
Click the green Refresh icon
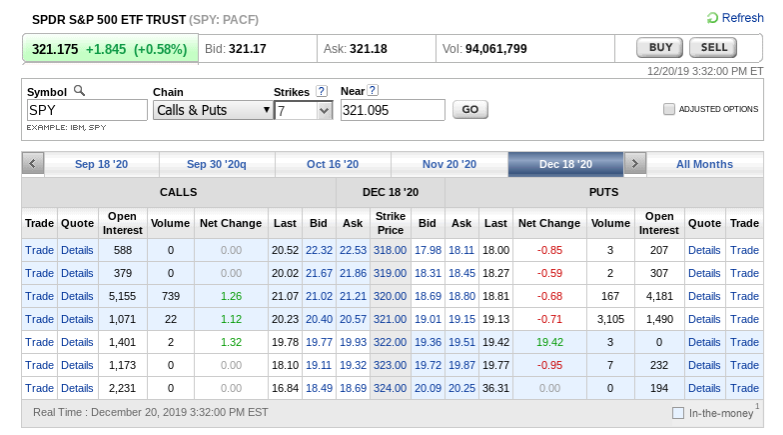coord(712,18)
